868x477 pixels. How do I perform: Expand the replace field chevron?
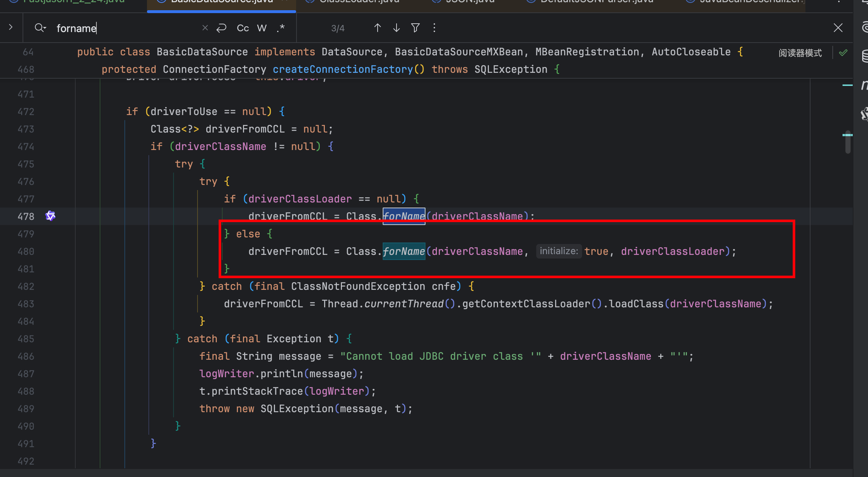tap(11, 27)
